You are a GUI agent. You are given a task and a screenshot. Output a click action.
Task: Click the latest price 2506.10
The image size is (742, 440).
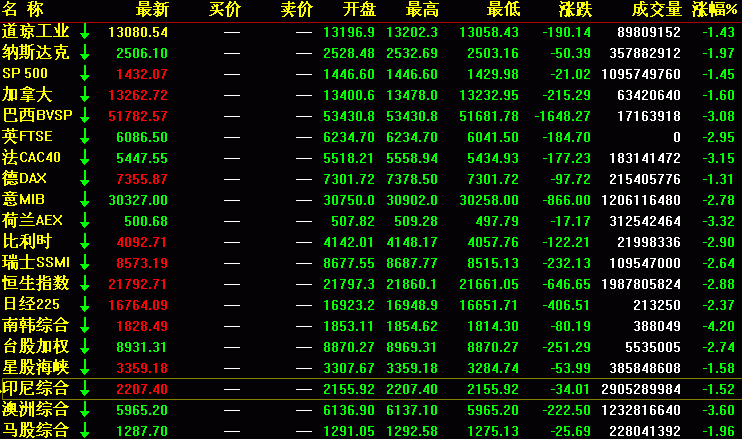(142, 53)
